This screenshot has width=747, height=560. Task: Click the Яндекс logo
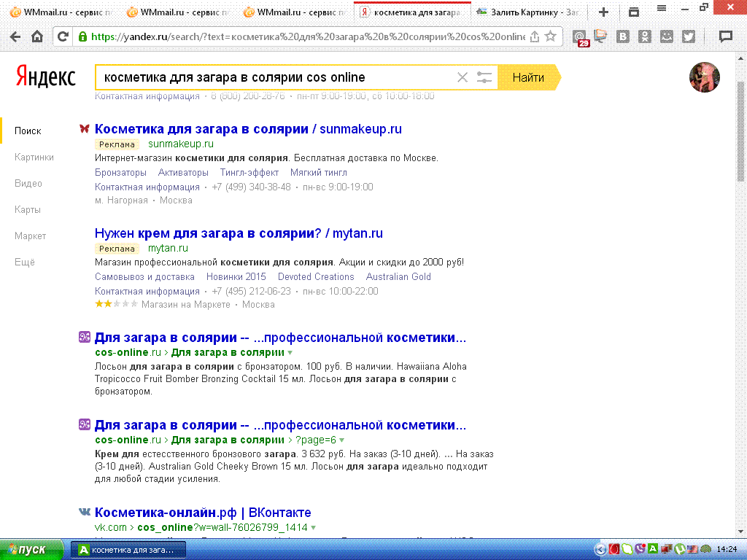point(46,77)
